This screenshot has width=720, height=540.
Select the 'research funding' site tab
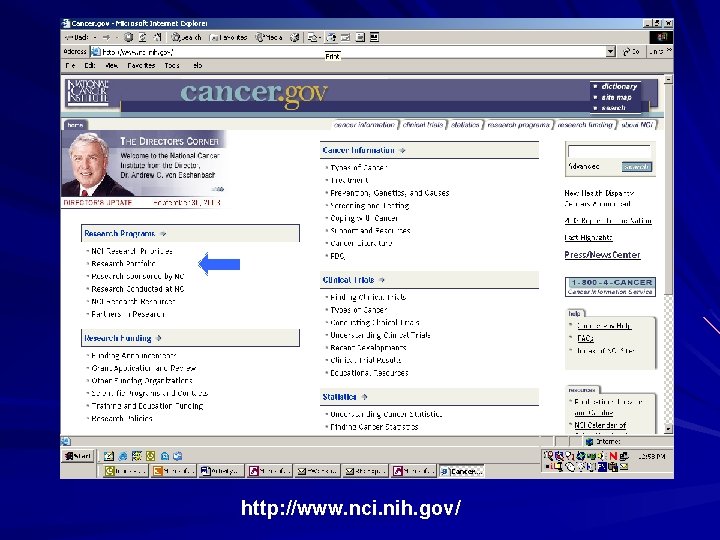tap(585, 125)
